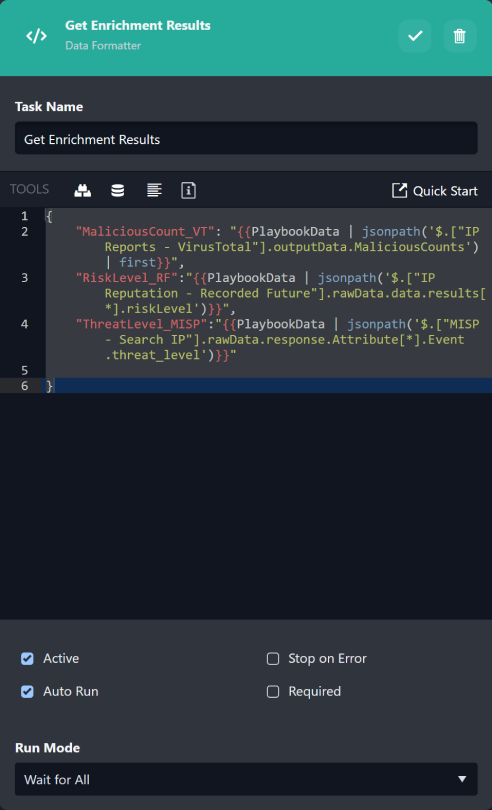Click the checkmark save icon in header
This screenshot has height=810, width=492.
414,36
